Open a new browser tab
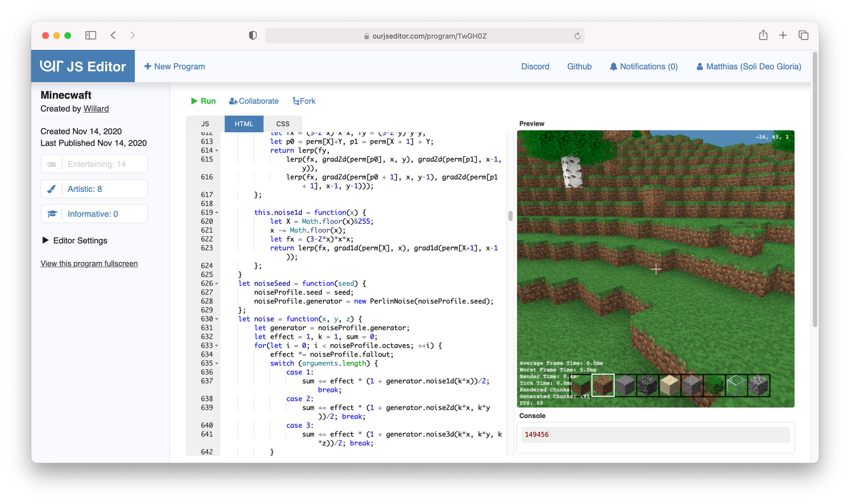 [783, 35]
